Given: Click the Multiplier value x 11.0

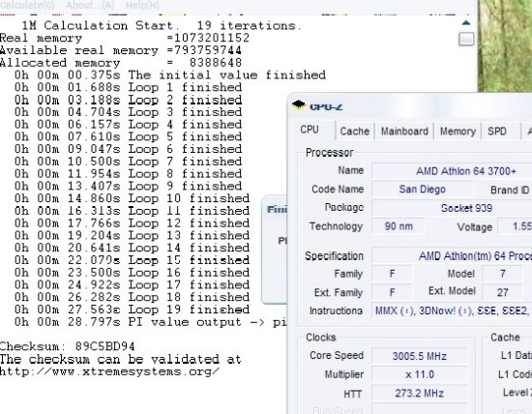Looking at the screenshot, I should pyautogui.click(x=420, y=374).
